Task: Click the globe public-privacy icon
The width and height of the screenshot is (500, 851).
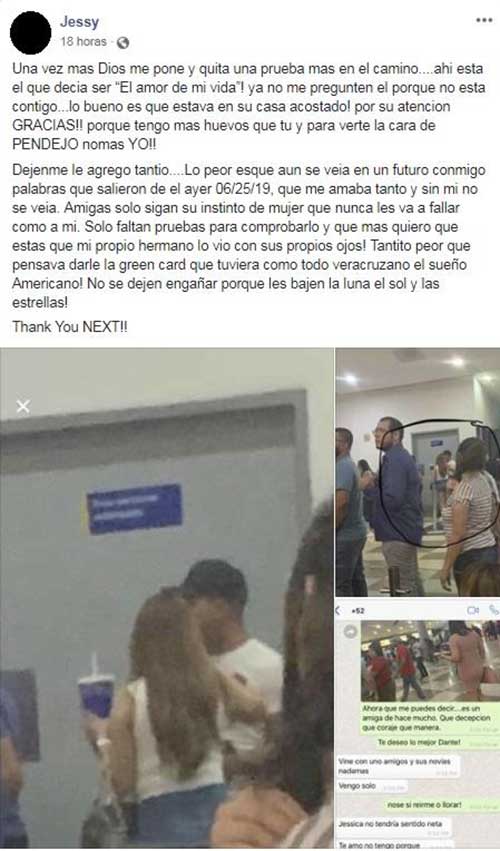Action: tap(123, 42)
